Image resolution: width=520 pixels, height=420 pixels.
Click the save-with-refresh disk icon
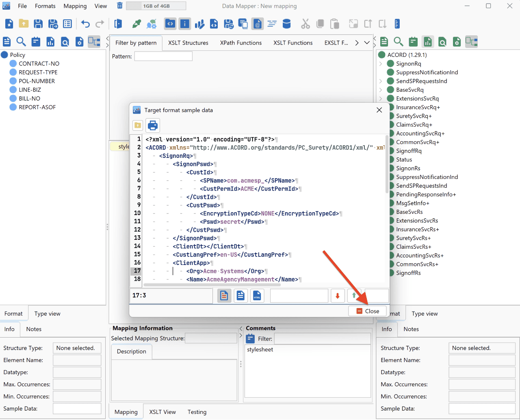coord(228,24)
